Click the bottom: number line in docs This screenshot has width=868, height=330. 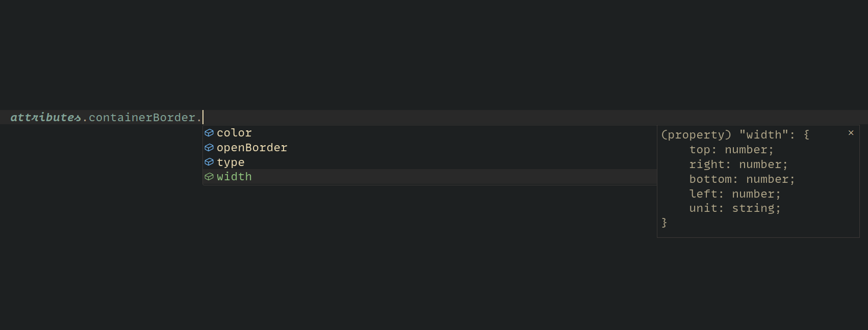742,179
